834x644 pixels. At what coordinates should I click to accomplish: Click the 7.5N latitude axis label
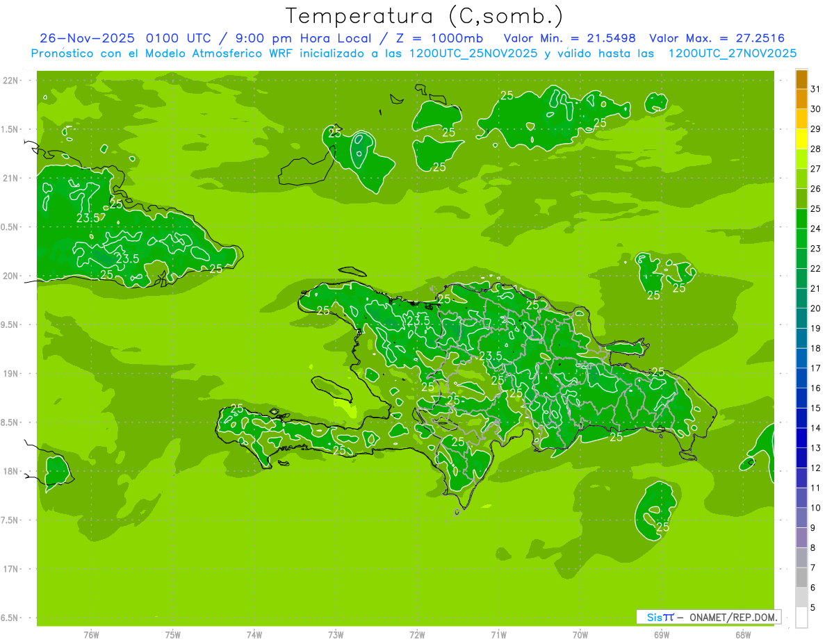[x=10, y=520]
